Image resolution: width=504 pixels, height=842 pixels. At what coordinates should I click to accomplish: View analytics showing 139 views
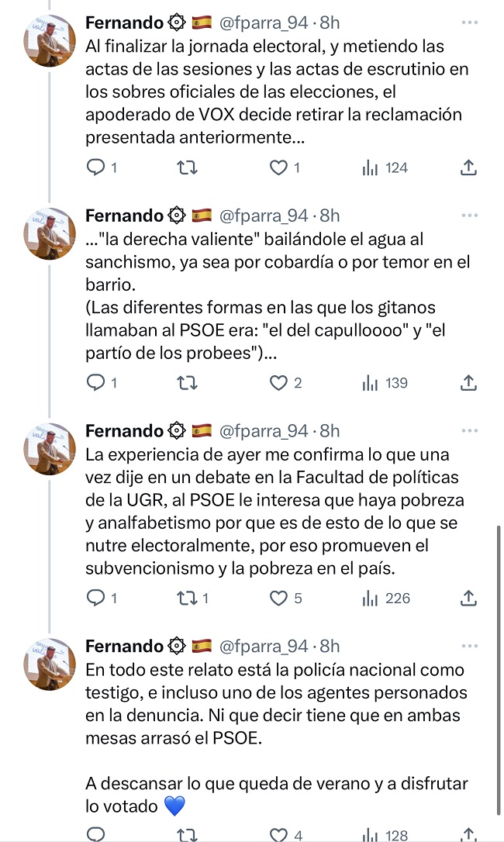point(385,383)
